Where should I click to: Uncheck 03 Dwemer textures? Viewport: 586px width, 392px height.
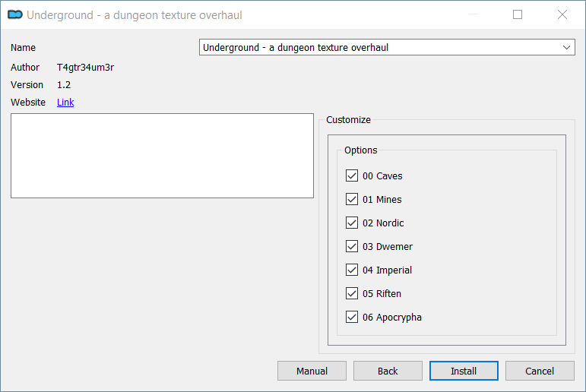[352, 246]
